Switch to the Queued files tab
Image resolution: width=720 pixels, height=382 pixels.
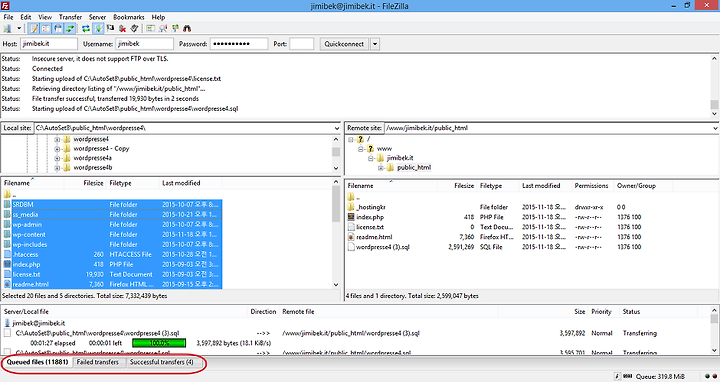[x=38, y=362]
